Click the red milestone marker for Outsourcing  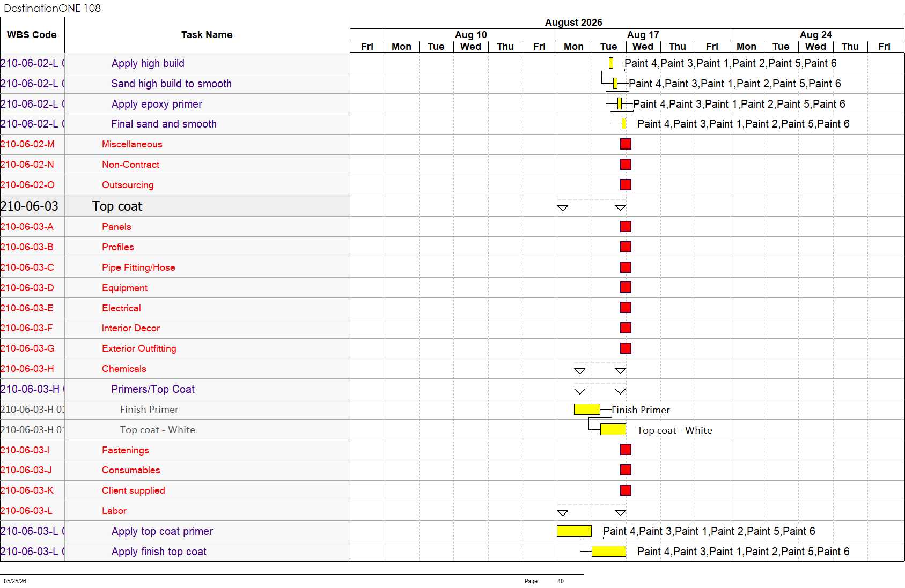626,185
